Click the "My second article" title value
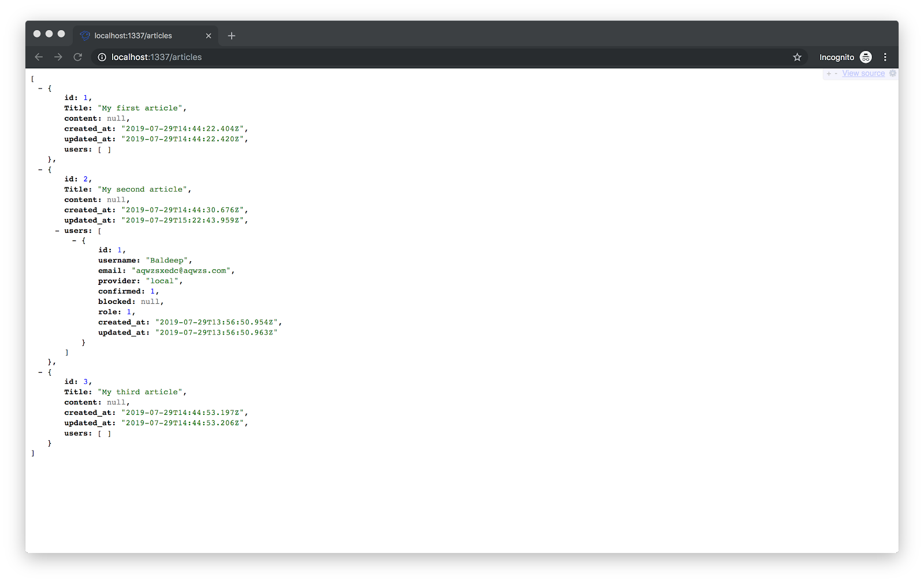Image resolution: width=924 pixels, height=583 pixels. (x=143, y=190)
